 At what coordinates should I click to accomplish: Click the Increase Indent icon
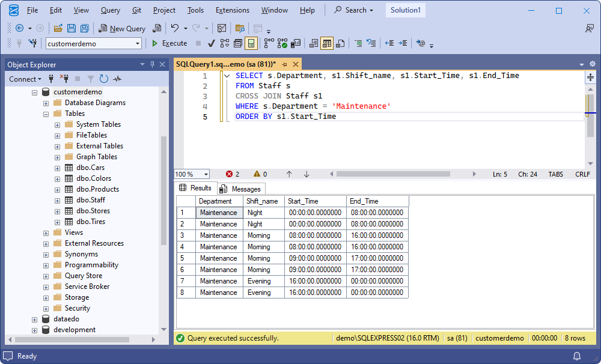click(403, 43)
